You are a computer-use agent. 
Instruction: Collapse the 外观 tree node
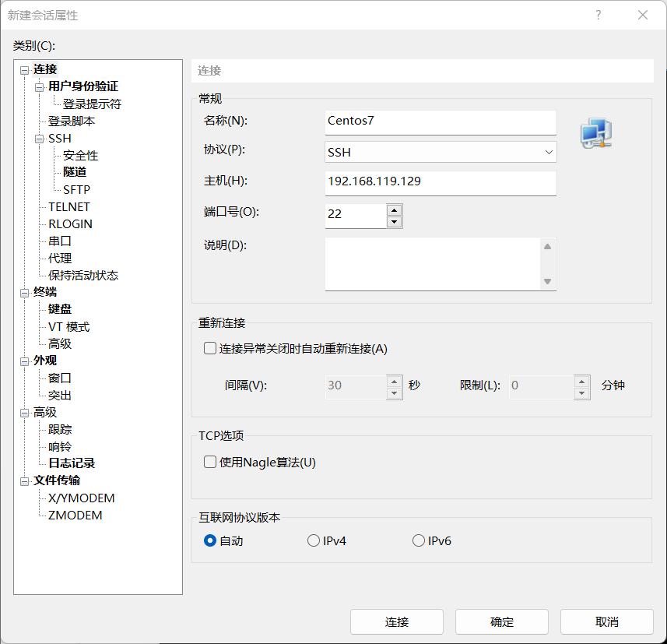[x=25, y=361]
